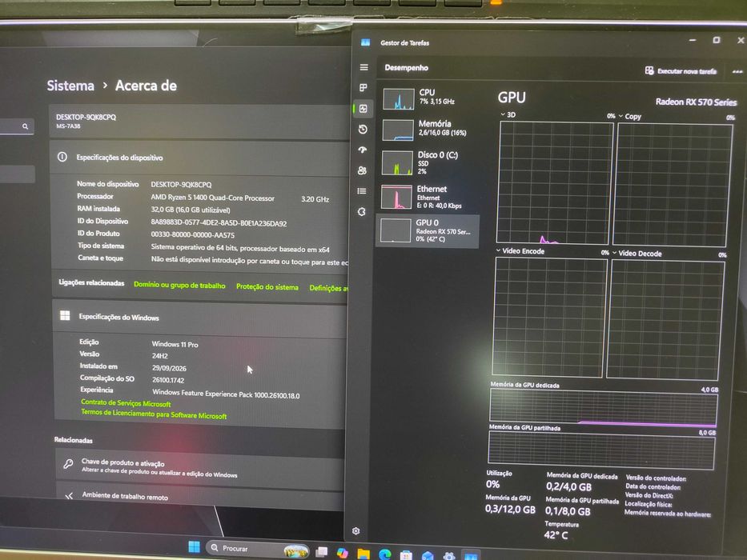Open Microsoft Store from the taskbar
This screenshot has height=560, width=747.
(406, 555)
